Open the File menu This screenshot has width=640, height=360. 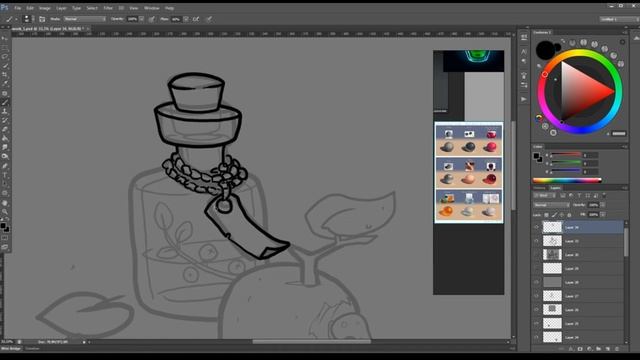point(18,8)
